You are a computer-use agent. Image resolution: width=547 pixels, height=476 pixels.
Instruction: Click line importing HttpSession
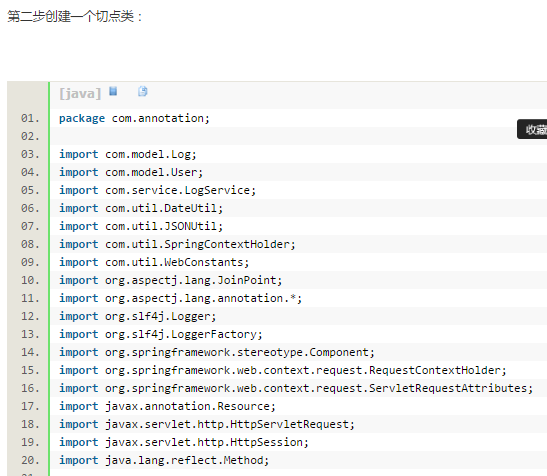point(184,442)
